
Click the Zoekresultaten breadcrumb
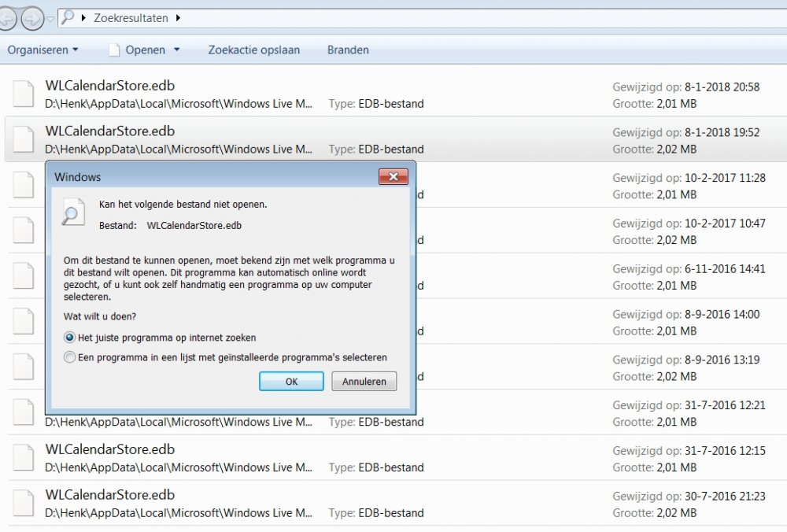(x=131, y=18)
